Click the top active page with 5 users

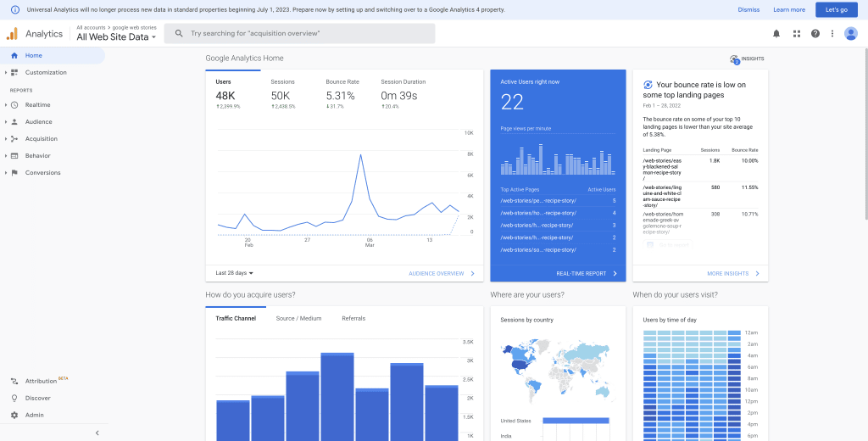pyautogui.click(x=558, y=200)
